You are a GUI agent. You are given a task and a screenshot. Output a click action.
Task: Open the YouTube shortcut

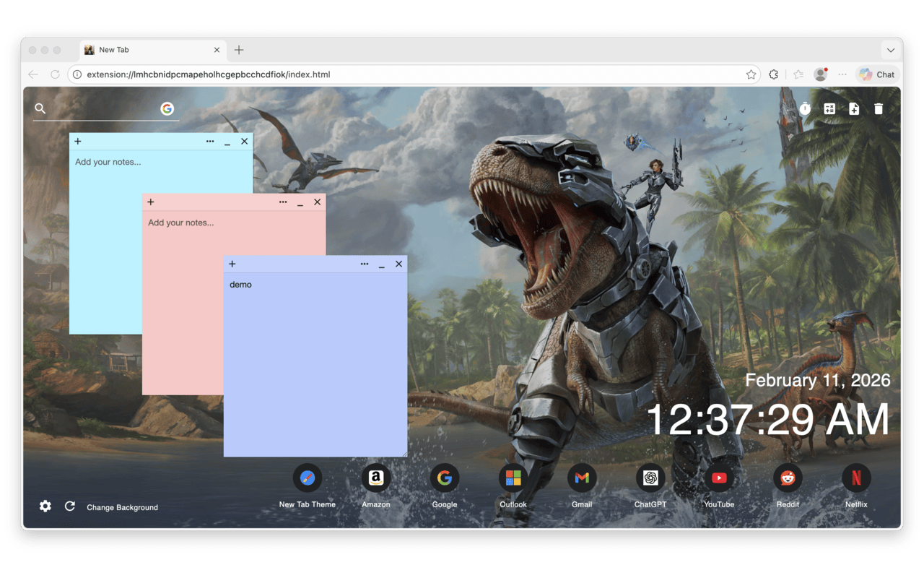719,478
